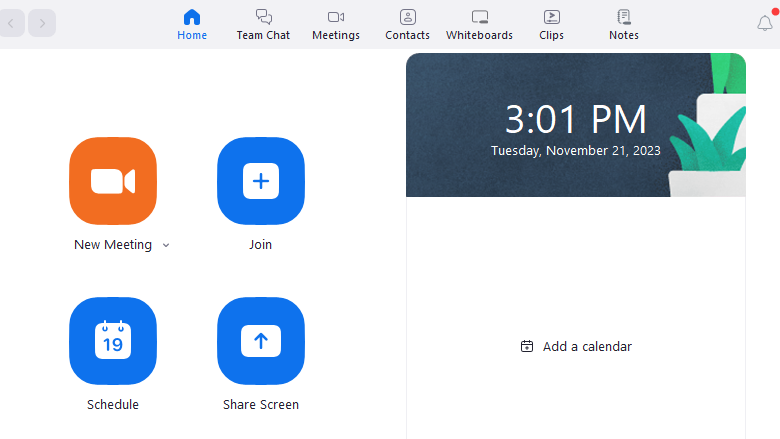The height and width of the screenshot is (439, 780).
Task: Click the date Tuesday, November 21, 2023
Action: click(x=576, y=151)
